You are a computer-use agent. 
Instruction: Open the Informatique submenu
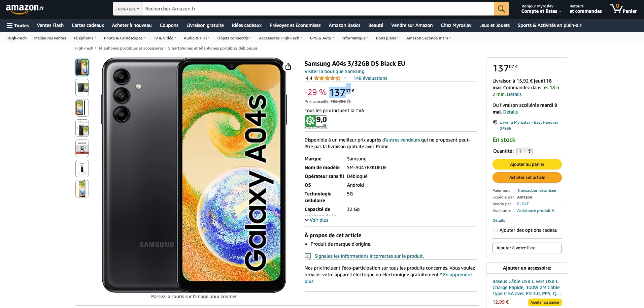355,38
